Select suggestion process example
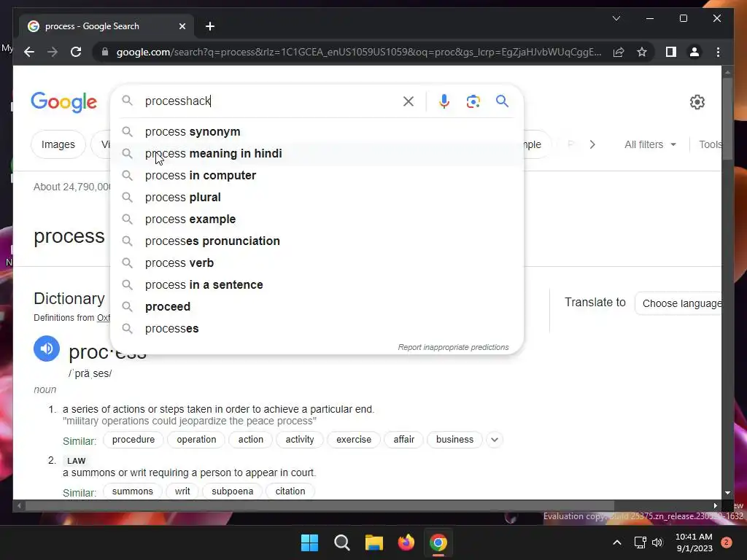The width and height of the screenshot is (747, 560). (317, 219)
